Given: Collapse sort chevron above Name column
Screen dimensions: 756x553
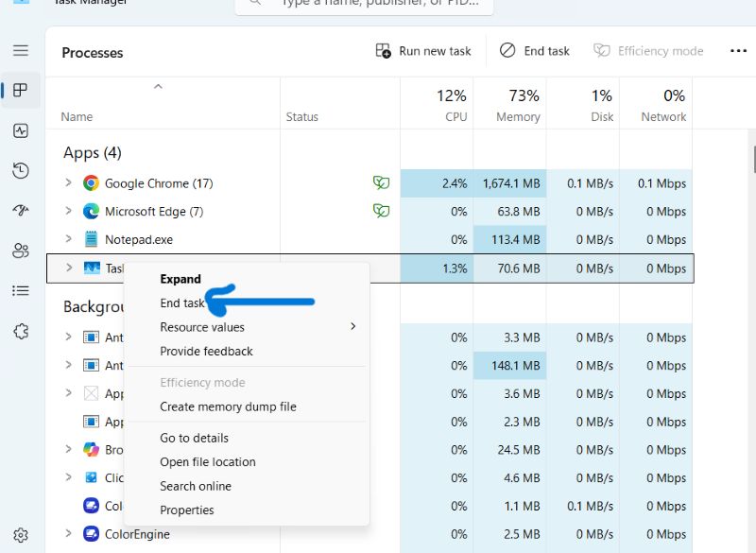Looking at the screenshot, I should (158, 87).
